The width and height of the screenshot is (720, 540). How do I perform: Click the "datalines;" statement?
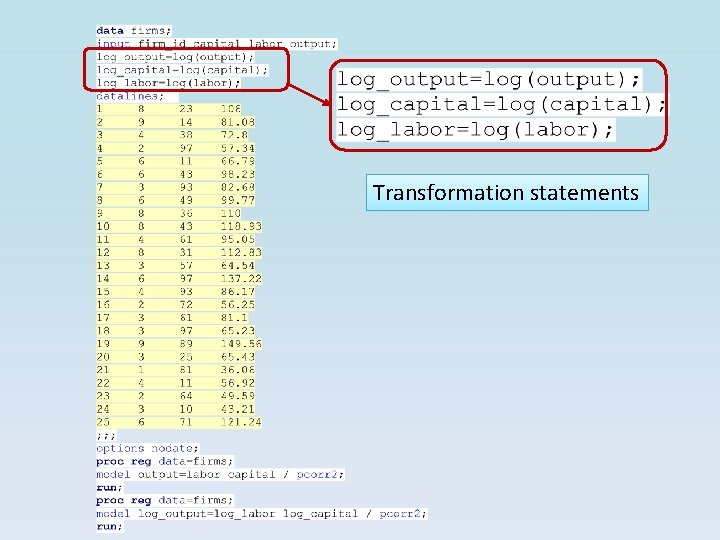click(130, 96)
